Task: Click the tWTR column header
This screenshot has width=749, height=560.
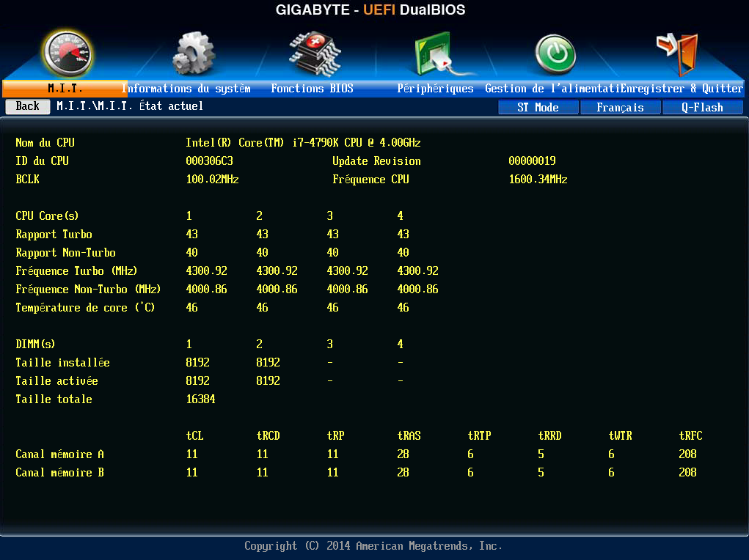Action: [620, 436]
